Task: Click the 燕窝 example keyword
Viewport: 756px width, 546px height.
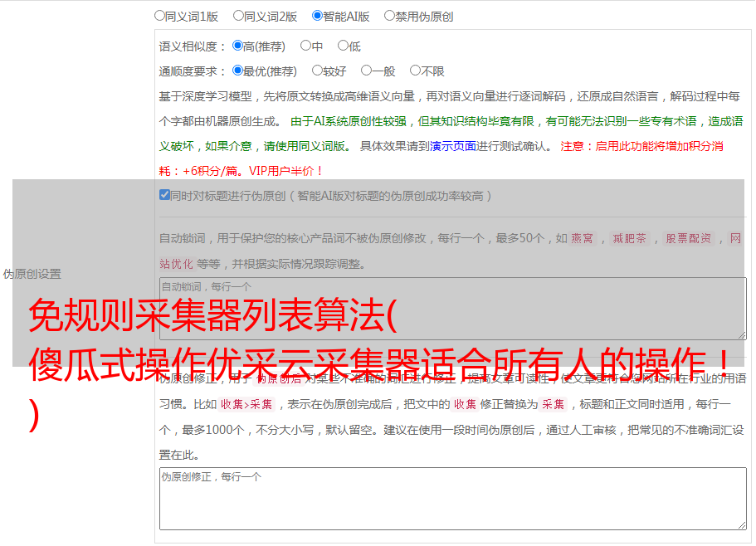Action: (x=582, y=238)
